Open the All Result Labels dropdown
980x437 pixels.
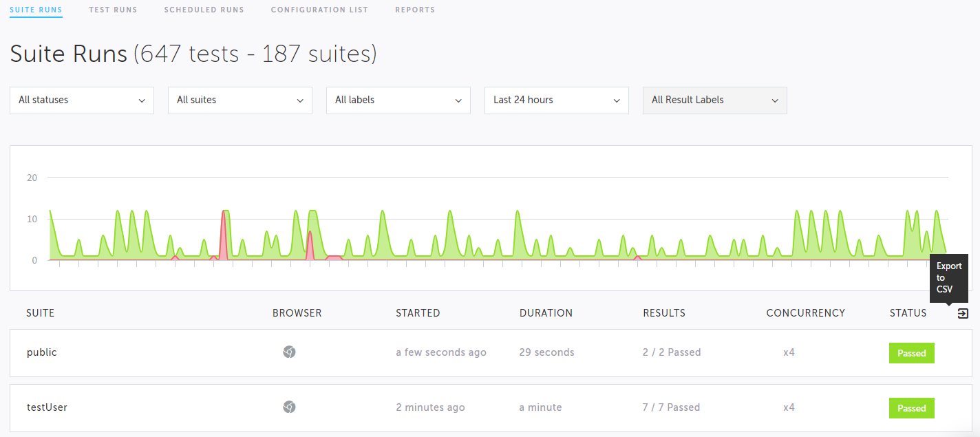click(715, 100)
